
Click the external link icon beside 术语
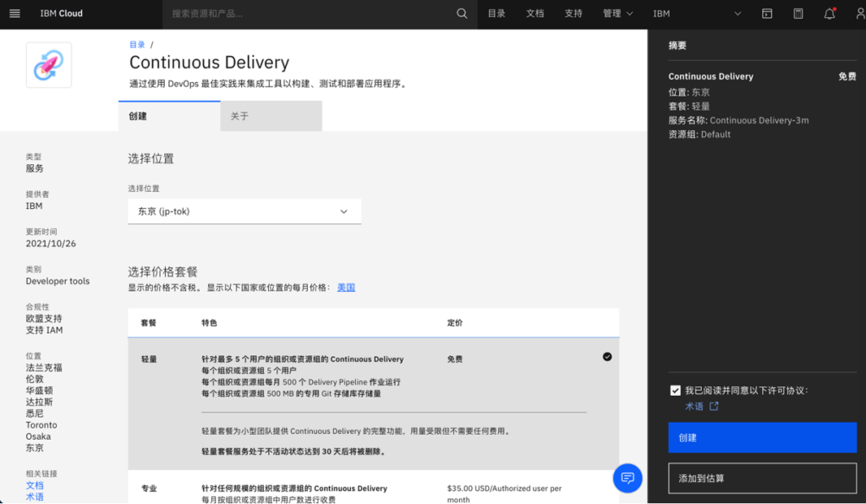pyautogui.click(x=714, y=406)
